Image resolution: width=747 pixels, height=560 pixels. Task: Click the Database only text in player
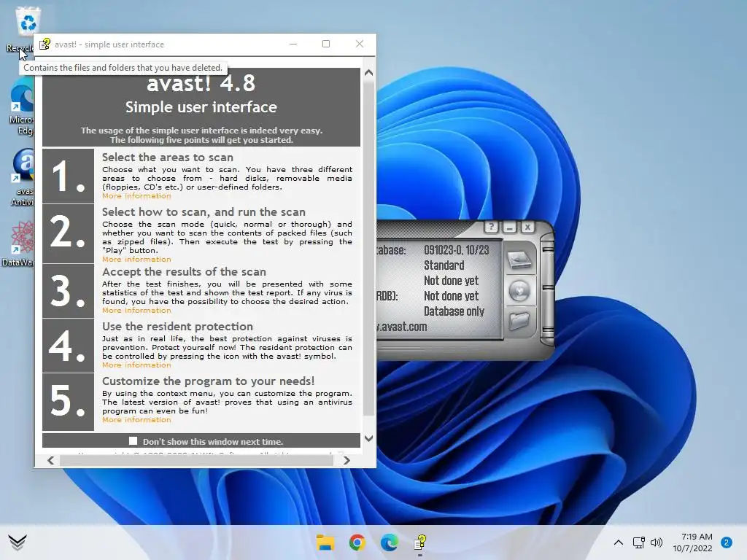tap(454, 311)
